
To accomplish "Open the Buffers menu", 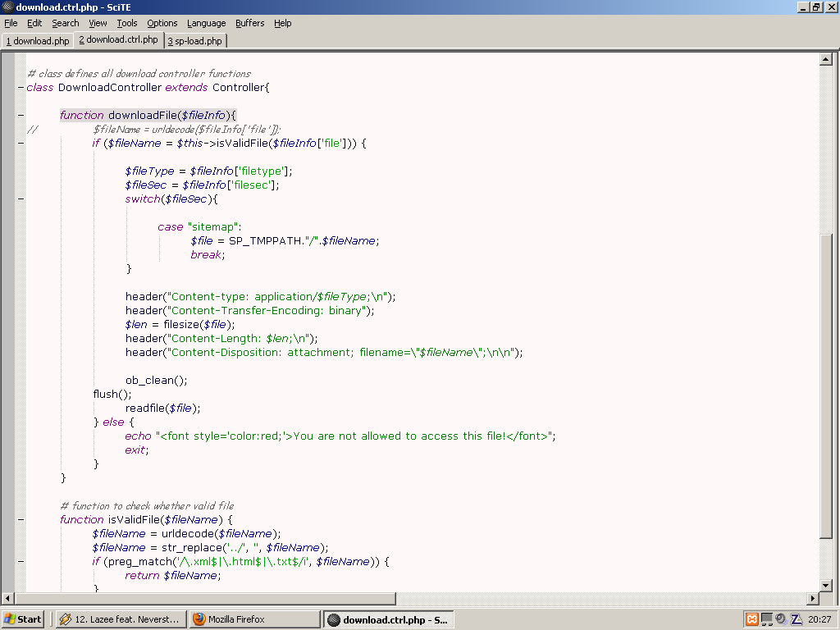I will 249,23.
